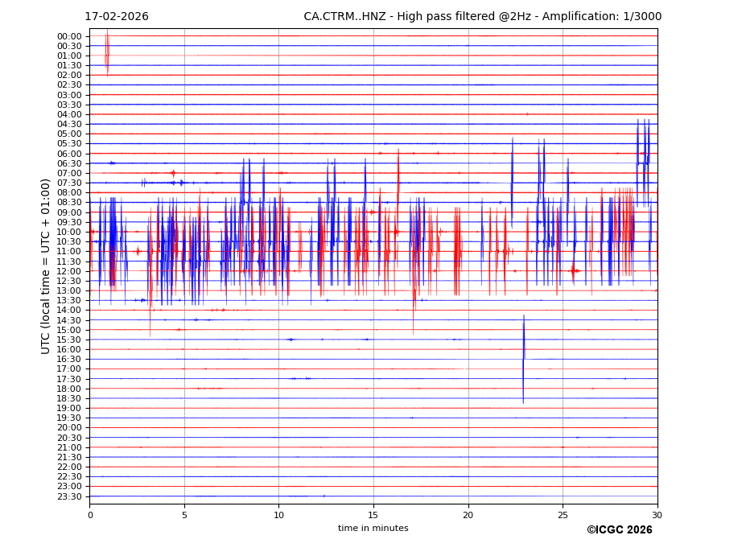Click the 30 tick on minutes axis
Screen dimensions: 746x560
(657, 515)
